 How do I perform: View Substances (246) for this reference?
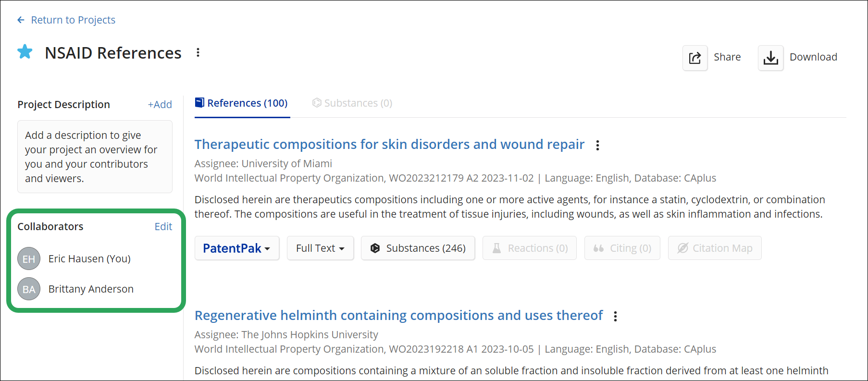[418, 248]
